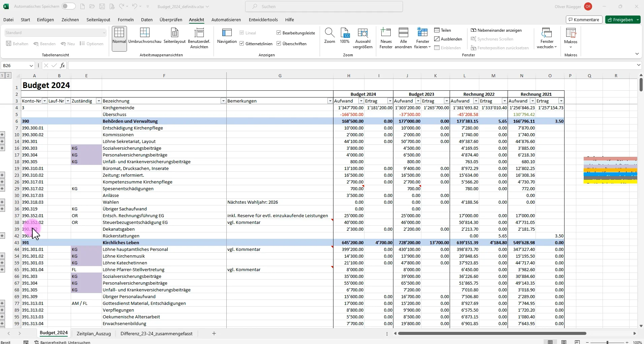Open the Bezeichnung filter dropdown
Image resolution: width=644 pixels, height=344 pixels.
223,101
